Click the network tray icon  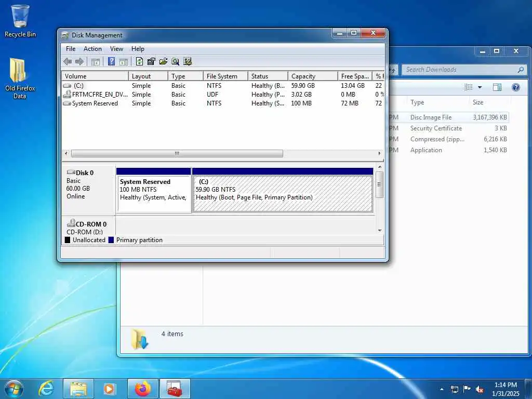(x=454, y=389)
